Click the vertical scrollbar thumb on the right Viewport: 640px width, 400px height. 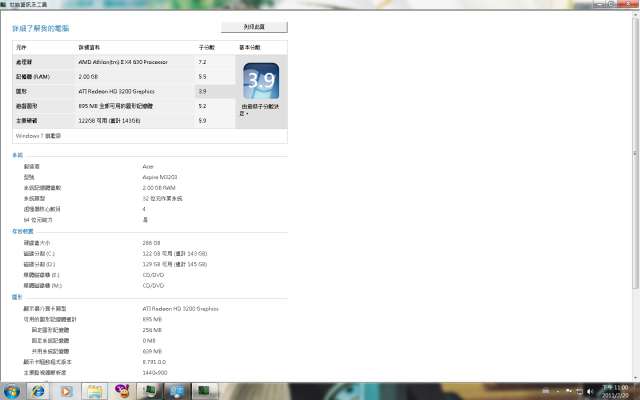(635, 153)
